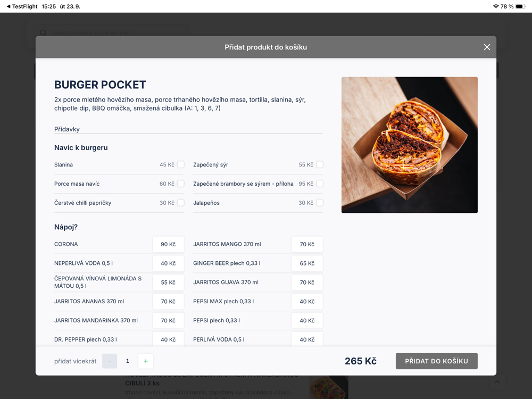The image size is (532, 399).
Task: Add PERLIVÁ VODA 0,5 l price button
Action: pyautogui.click(x=307, y=339)
